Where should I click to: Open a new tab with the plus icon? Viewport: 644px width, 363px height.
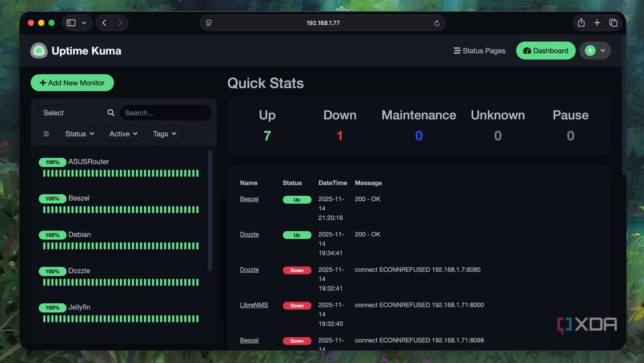[x=597, y=23]
